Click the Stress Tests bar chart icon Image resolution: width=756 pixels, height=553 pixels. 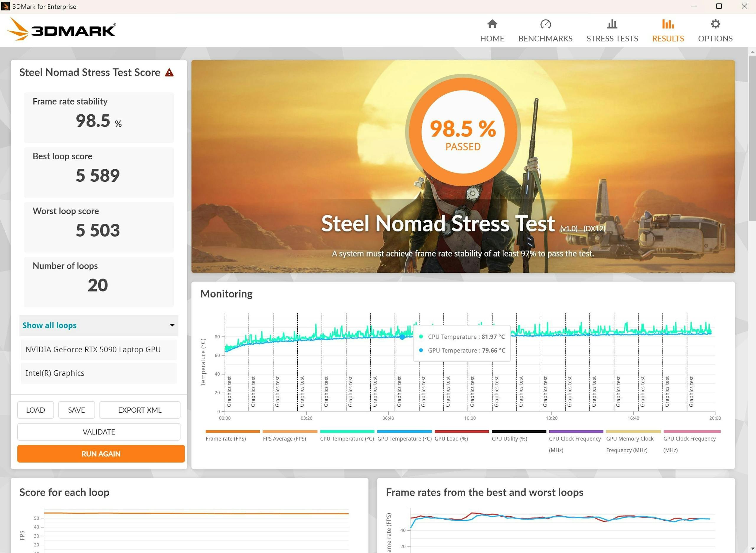612,24
